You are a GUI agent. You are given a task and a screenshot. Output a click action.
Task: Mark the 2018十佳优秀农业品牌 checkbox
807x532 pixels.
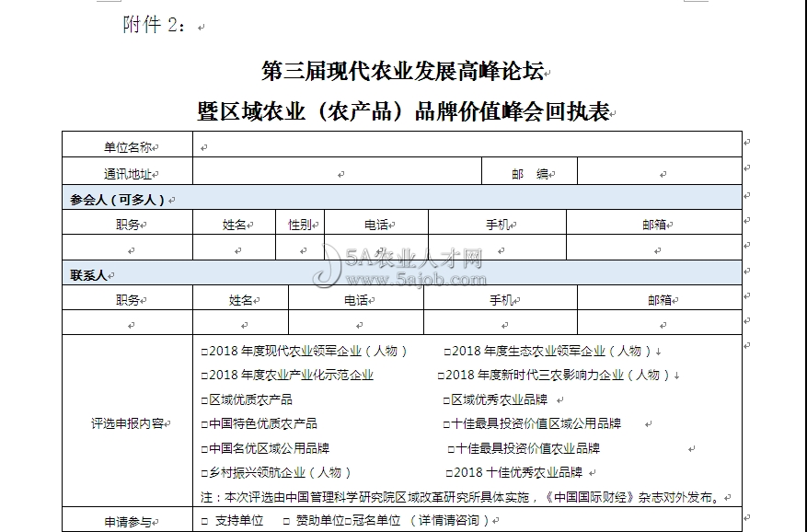[x=450, y=473]
